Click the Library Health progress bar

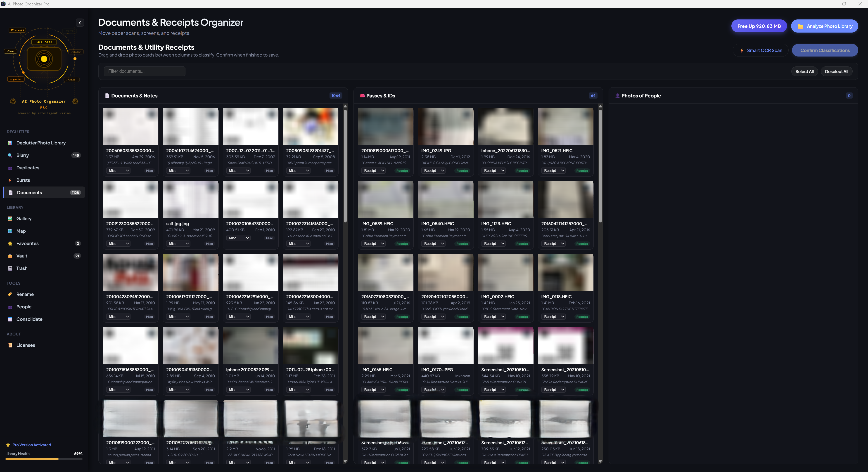(44, 459)
